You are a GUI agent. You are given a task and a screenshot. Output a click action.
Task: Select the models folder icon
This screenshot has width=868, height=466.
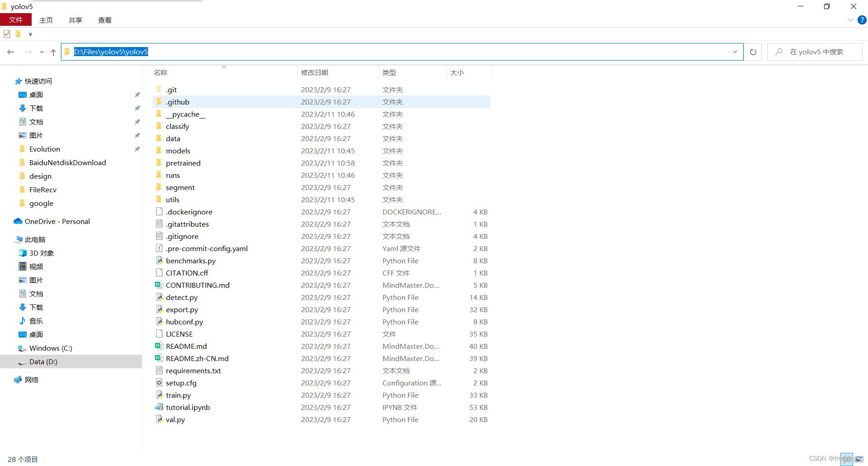(159, 151)
